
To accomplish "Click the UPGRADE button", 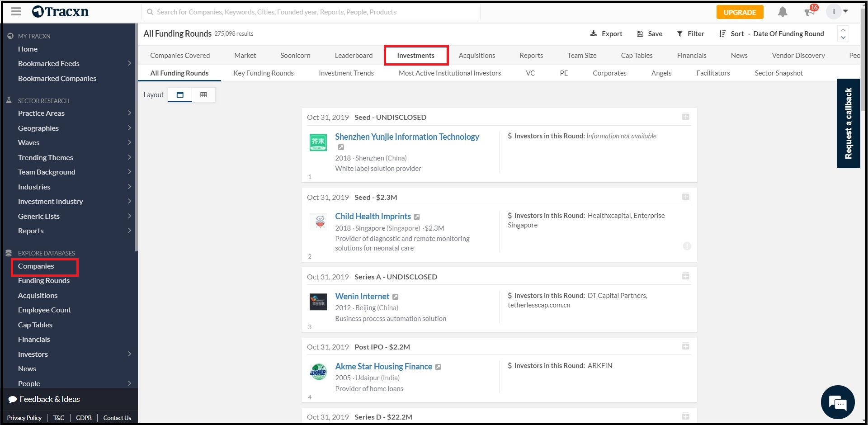I will pyautogui.click(x=740, y=12).
